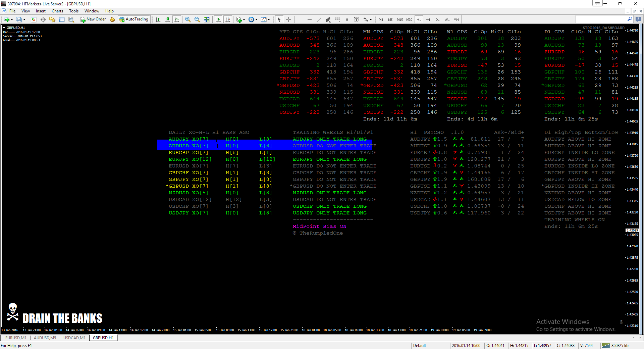
Task: Expand the chart templates dropdown
Action: coord(269,19)
